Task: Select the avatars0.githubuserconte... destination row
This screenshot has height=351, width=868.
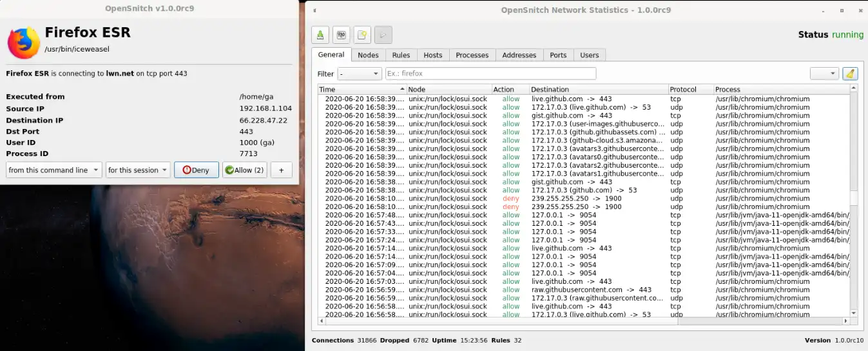Action: 584,157
